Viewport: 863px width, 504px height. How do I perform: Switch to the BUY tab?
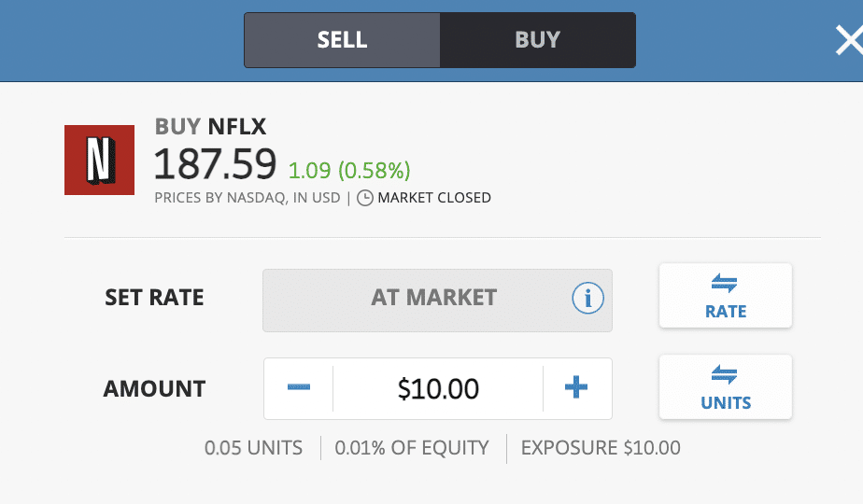(537, 40)
